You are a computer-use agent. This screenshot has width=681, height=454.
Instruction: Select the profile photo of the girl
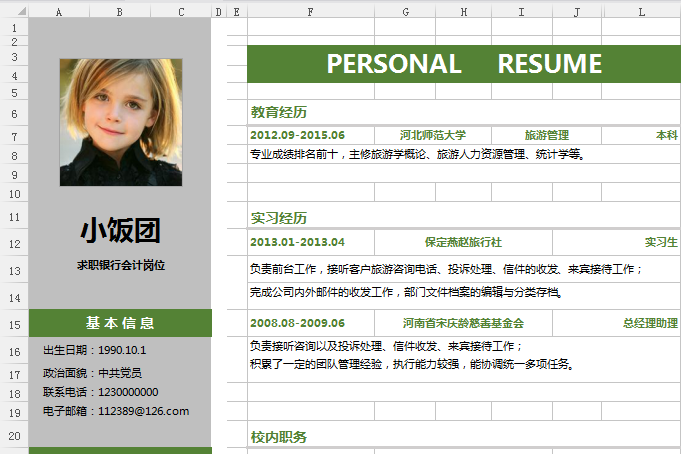coord(121,122)
